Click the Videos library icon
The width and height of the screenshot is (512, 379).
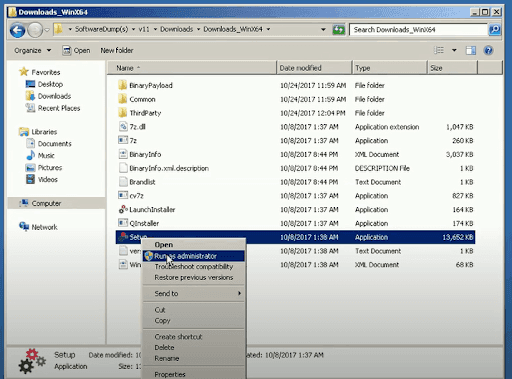(x=30, y=179)
